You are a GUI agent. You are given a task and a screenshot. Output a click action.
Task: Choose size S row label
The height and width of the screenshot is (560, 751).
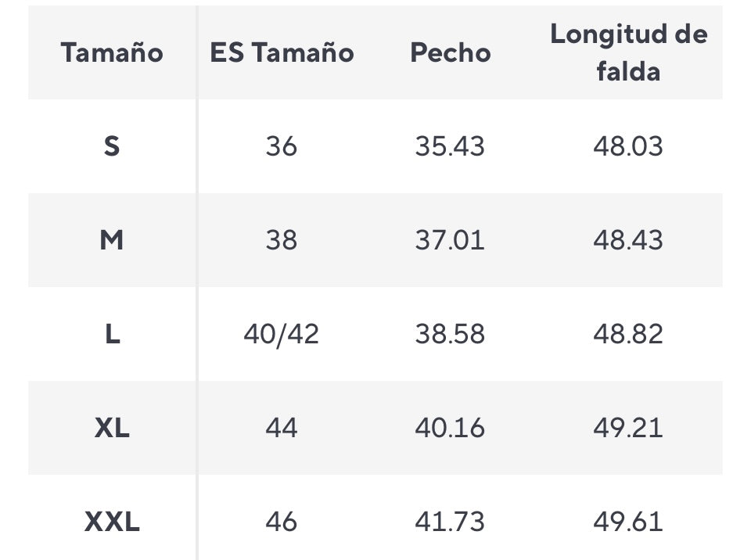[x=112, y=146]
